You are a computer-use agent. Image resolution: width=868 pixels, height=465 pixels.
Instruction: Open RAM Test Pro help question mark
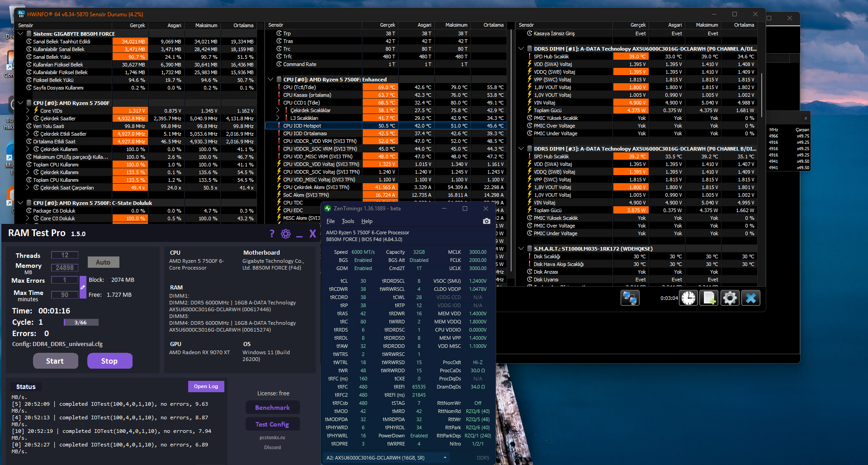(x=272, y=233)
